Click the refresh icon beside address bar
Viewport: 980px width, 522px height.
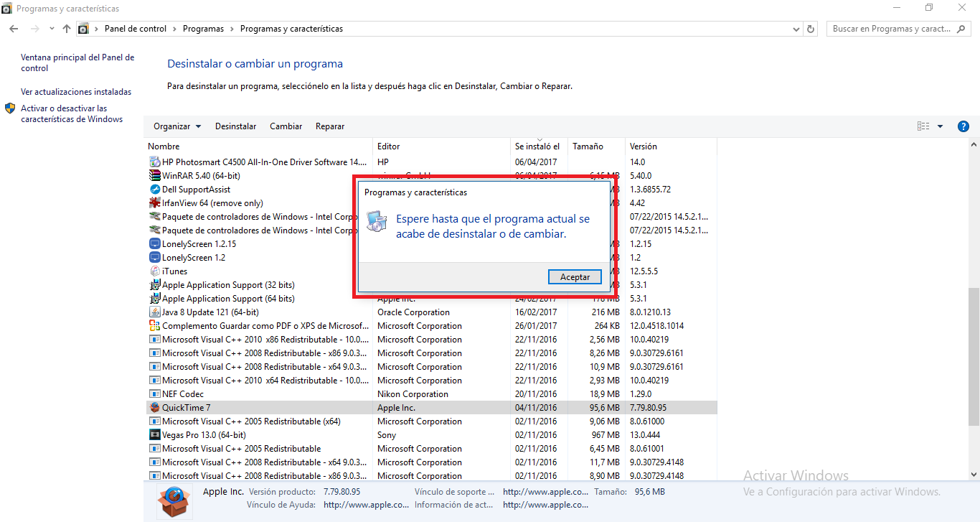click(811, 29)
